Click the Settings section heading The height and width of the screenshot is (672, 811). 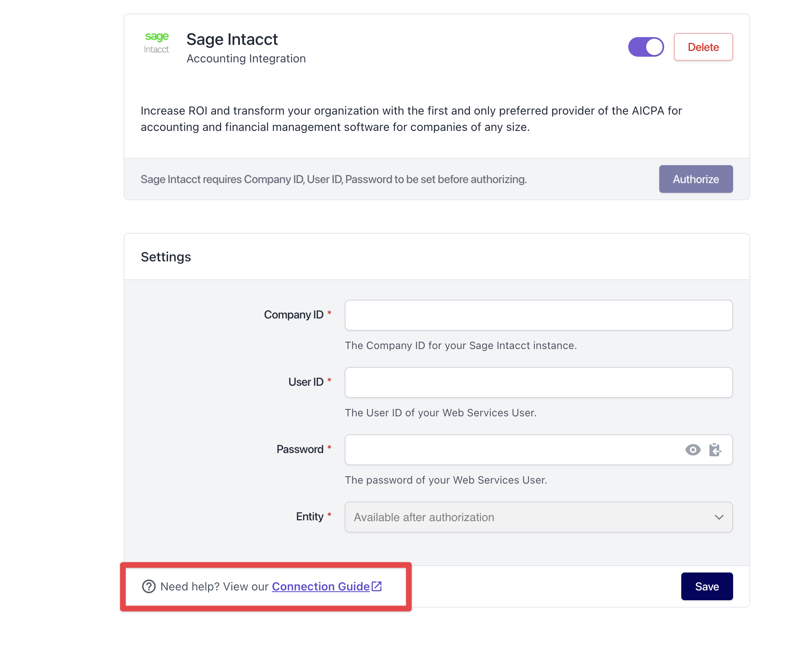(166, 257)
